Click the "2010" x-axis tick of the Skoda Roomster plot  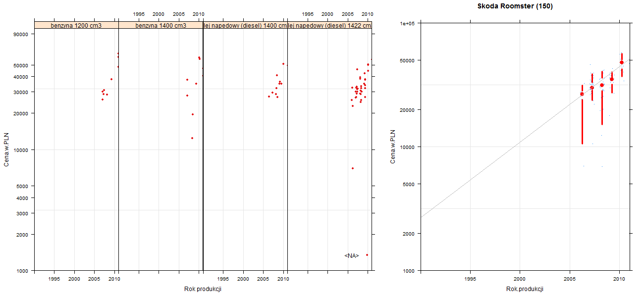[619, 280]
